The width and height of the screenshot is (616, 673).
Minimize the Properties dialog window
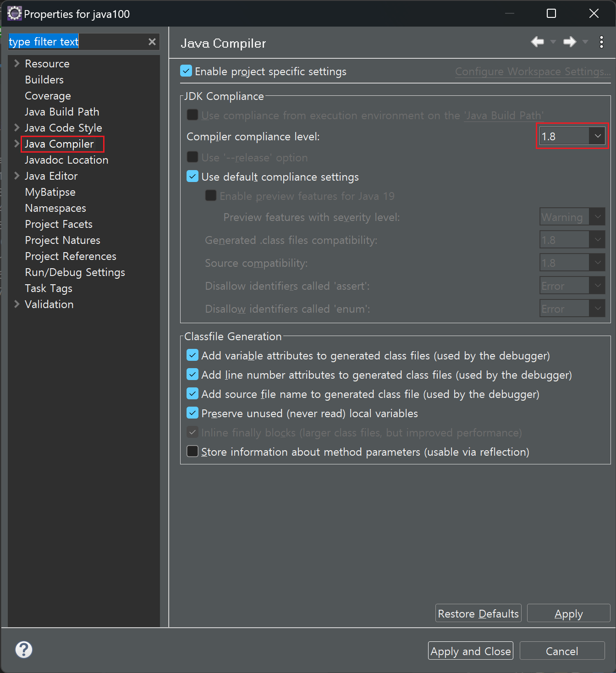pyautogui.click(x=509, y=13)
